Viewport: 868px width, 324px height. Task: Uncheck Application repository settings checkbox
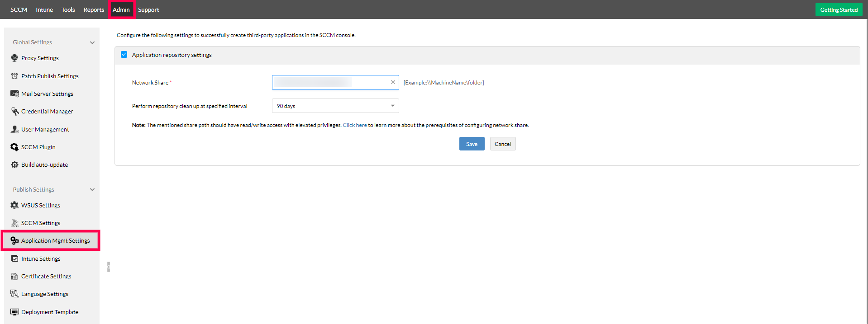click(124, 55)
